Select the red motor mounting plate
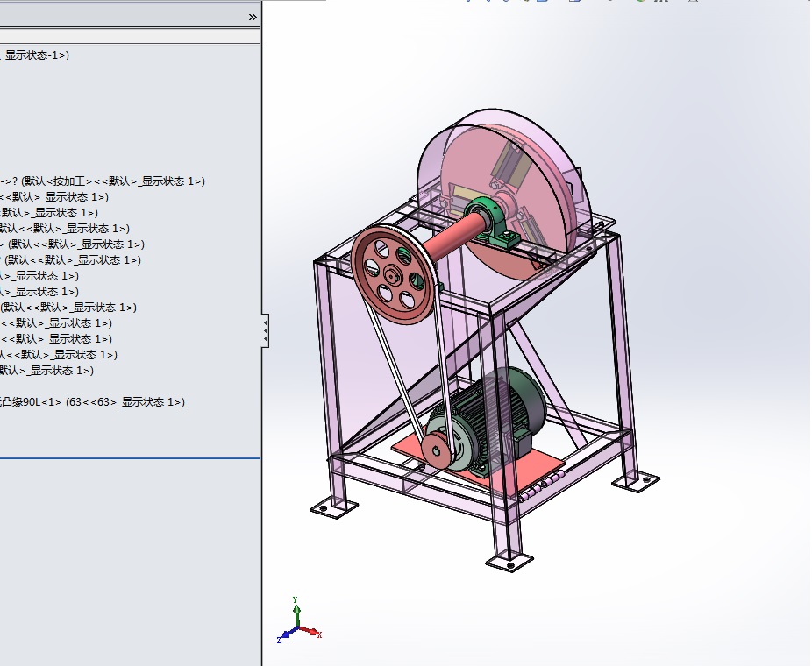 (536, 468)
